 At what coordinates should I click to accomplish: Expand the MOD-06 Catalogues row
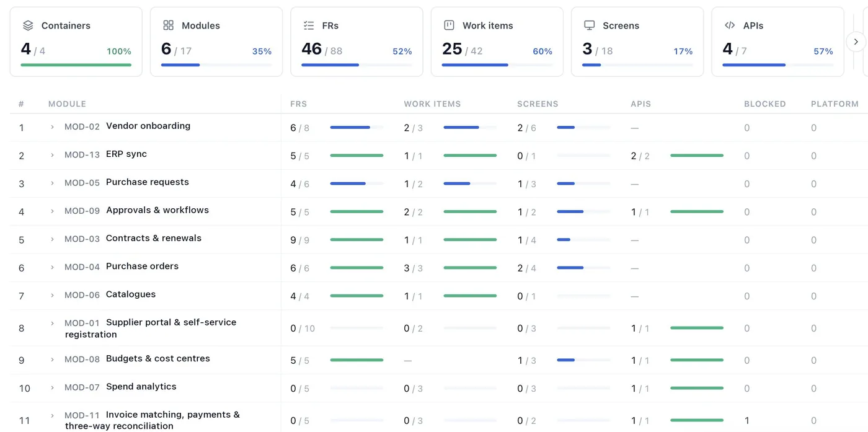point(53,295)
